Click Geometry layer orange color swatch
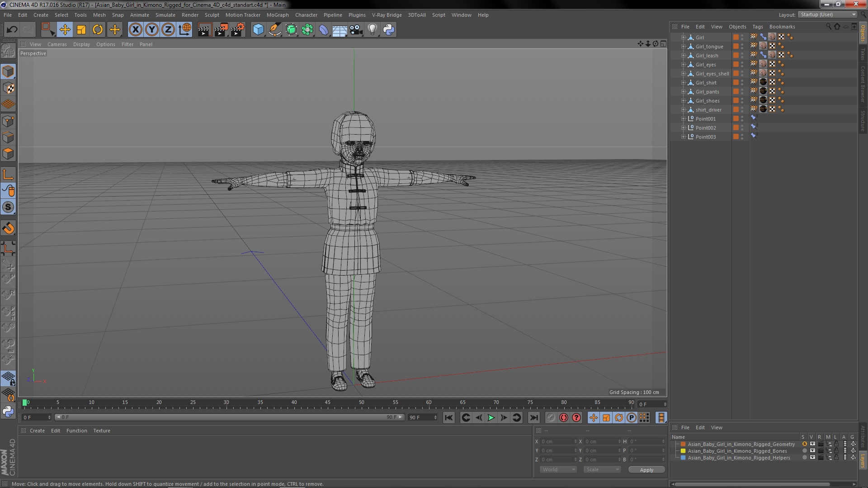 pyautogui.click(x=683, y=444)
